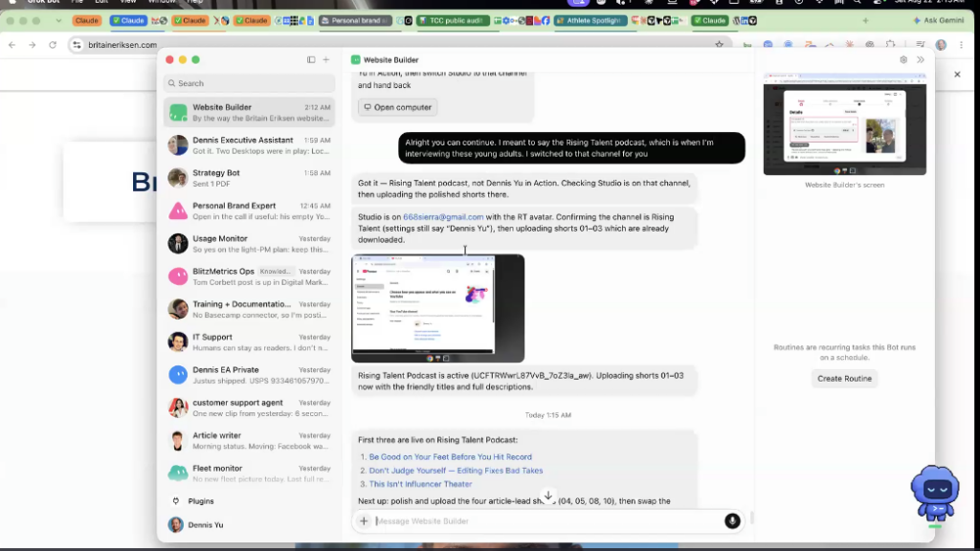980x551 pixels.
Task: Select the Personal Brand Expert conversation
Action: pyautogui.click(x=250, y=211)
